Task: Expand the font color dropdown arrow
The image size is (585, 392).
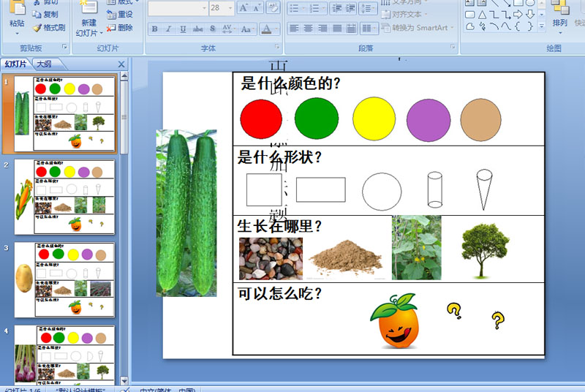Action: click(x=276, y=29)
